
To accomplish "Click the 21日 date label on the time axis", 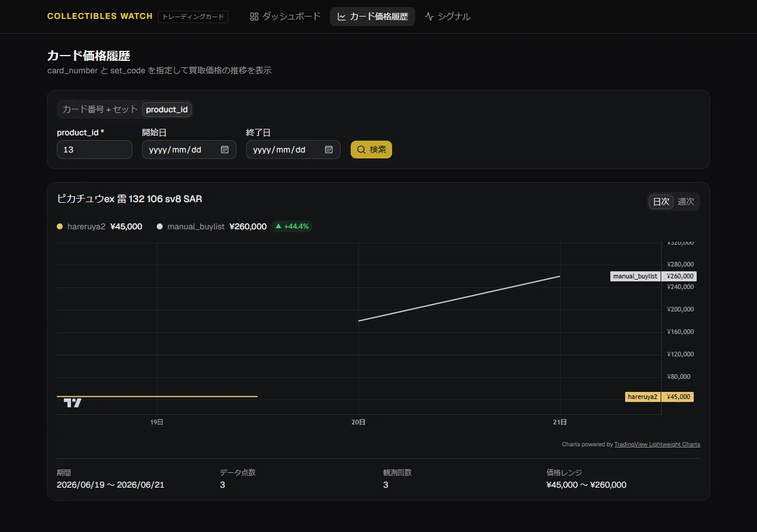I will pyautogui.click(x=560, y=422).
